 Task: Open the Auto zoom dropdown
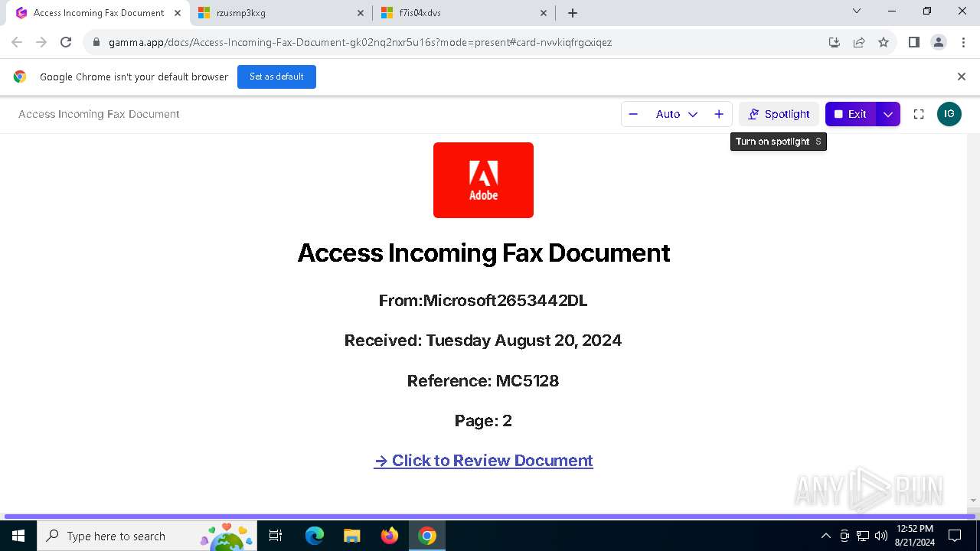point(676,114)
